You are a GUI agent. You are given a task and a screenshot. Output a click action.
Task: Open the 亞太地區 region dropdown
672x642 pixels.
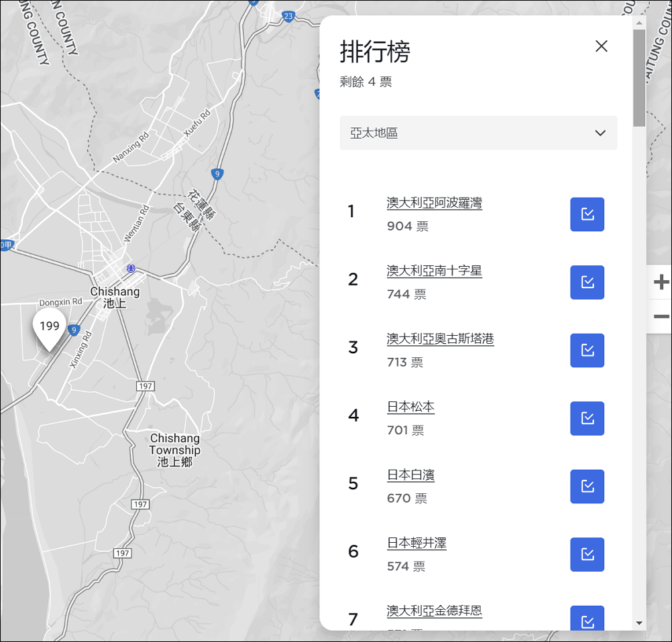[478, 133]
